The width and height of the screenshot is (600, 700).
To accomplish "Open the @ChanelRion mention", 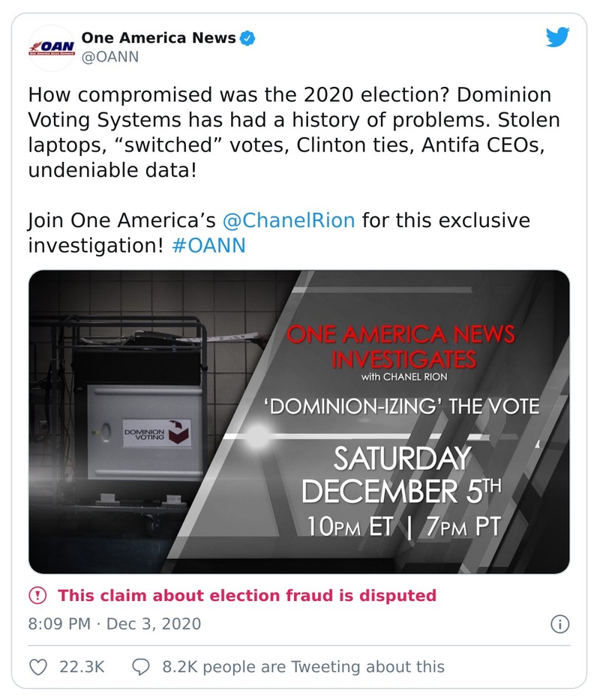I will click(x=289, y=221).
